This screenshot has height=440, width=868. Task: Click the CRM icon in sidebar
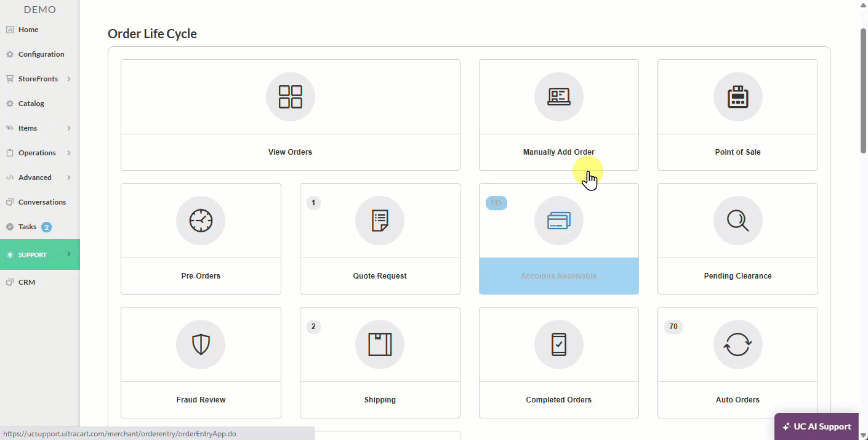click(10, 282)
